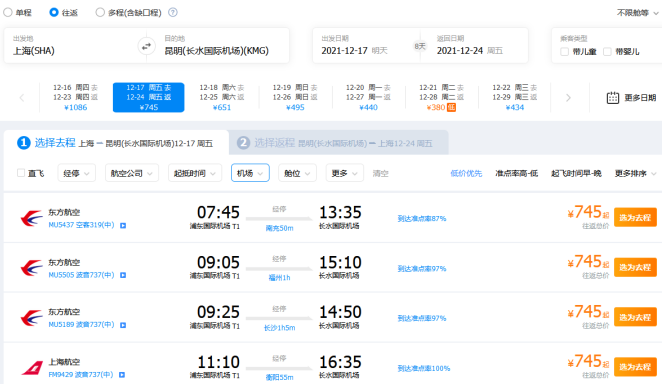Swap departure and destination cities icon

[146, 46]
